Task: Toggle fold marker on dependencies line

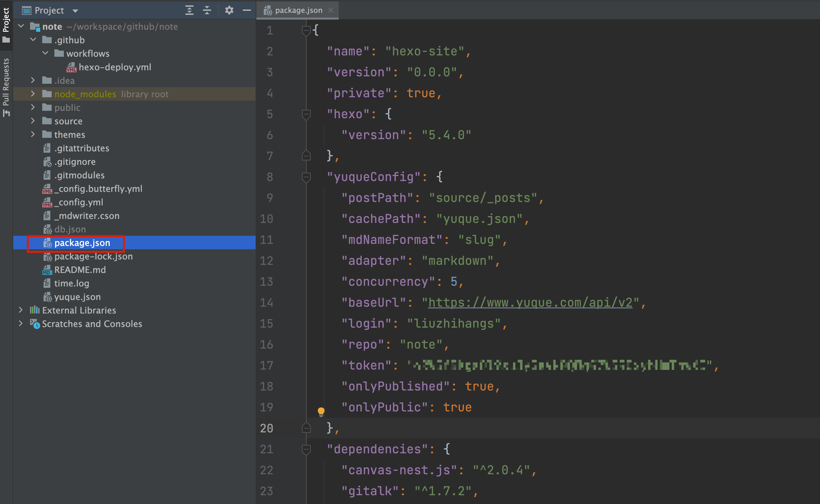Action: pyautogui.click(x=306, y=449)
